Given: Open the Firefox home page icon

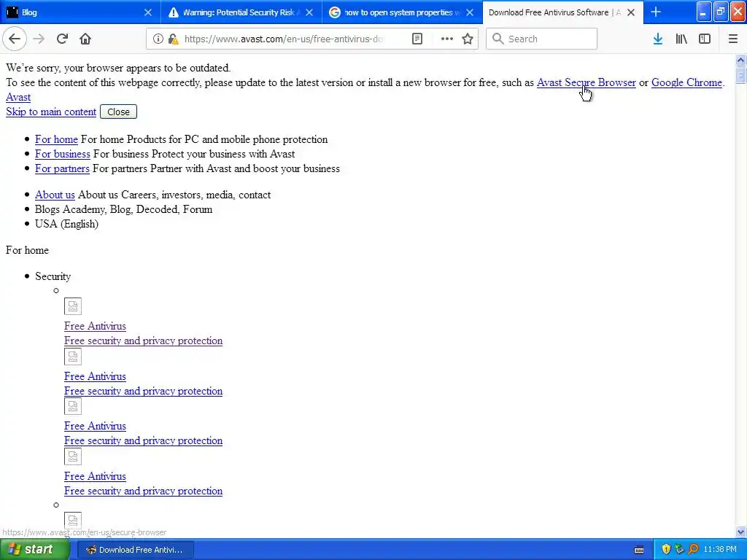Looking at the screenshot, I should (85, 39).
